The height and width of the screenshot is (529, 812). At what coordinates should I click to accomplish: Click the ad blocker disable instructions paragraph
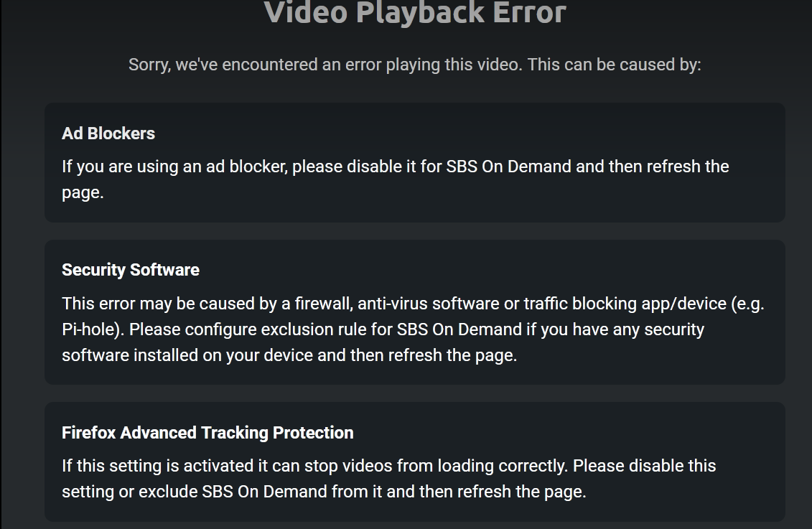pyautogui.click(x=395, y=179)
